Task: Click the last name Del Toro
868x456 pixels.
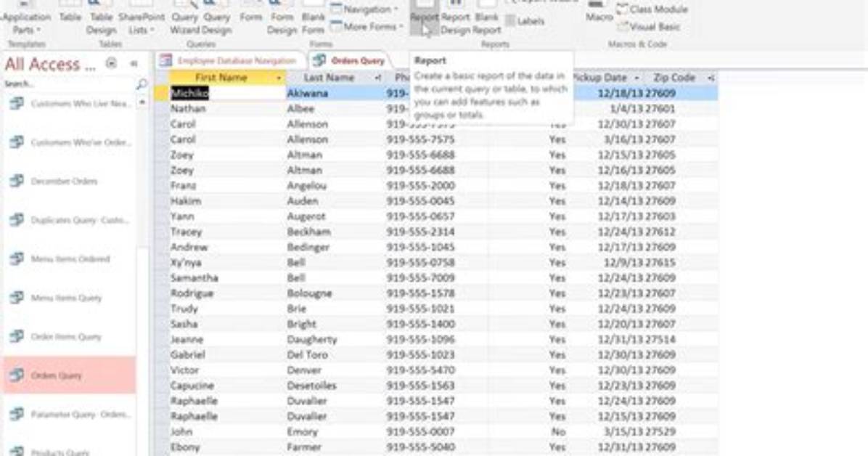Action: [307, 354]
